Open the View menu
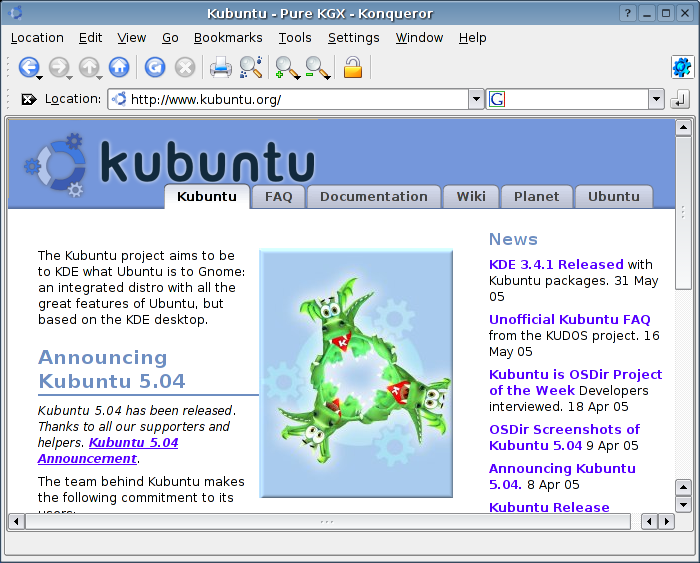This screenshot has height=563, width=700. [132, 38]
